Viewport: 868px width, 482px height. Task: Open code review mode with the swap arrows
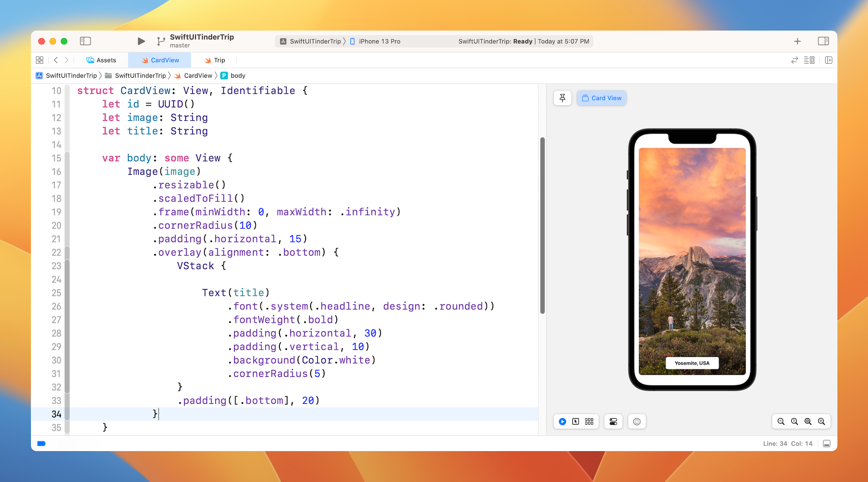point(794,60)
